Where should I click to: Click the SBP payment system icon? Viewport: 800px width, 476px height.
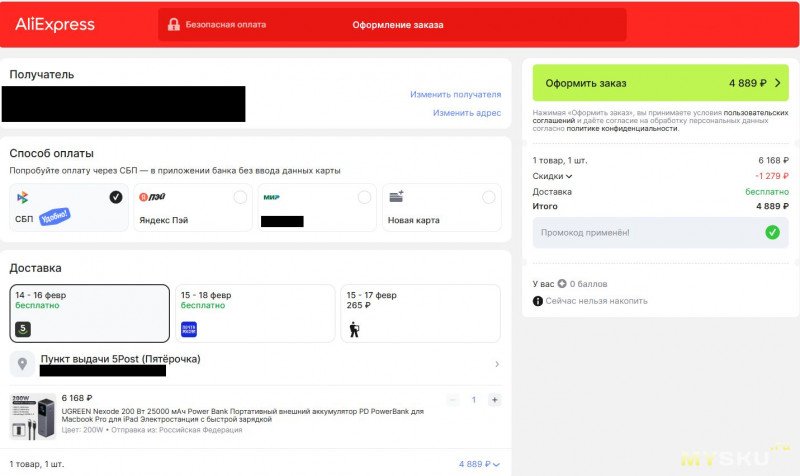pyautogui.click(x=23, y=198)
